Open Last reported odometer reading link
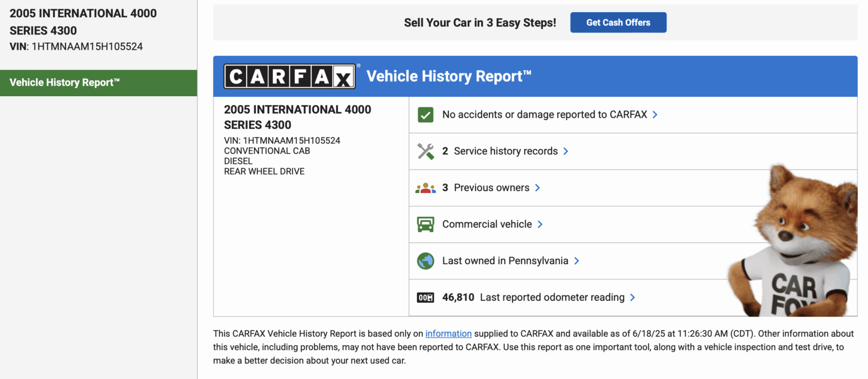Viewport: 868px width, 379px height. [x=552, y=297]
